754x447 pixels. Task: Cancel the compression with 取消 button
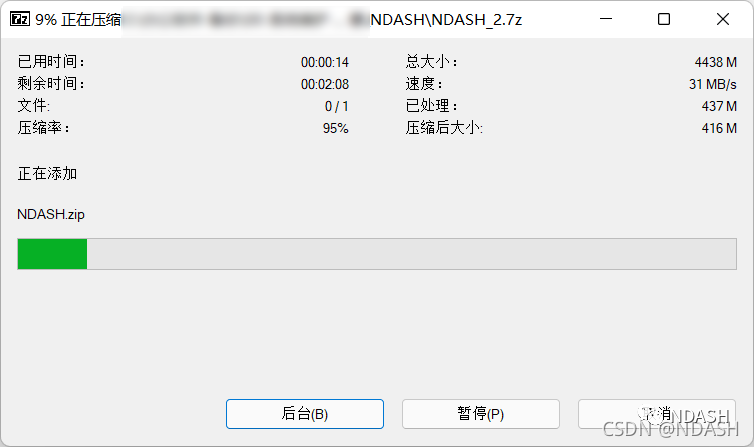(657, 414)
